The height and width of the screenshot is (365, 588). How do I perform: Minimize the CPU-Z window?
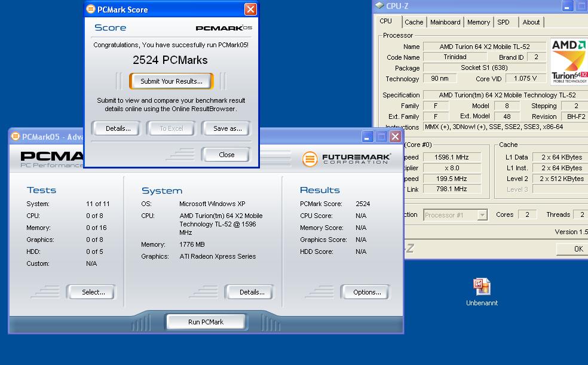567,6
